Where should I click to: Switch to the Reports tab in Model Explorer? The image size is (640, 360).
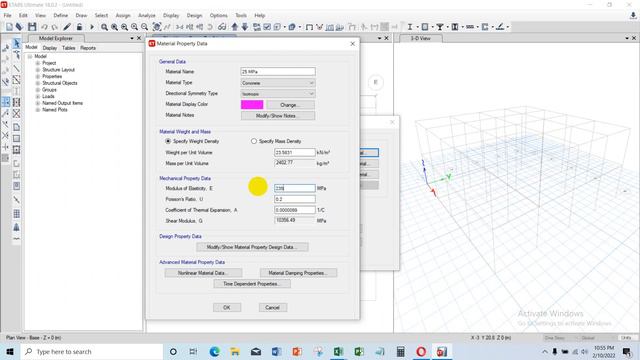click(88, 48)
